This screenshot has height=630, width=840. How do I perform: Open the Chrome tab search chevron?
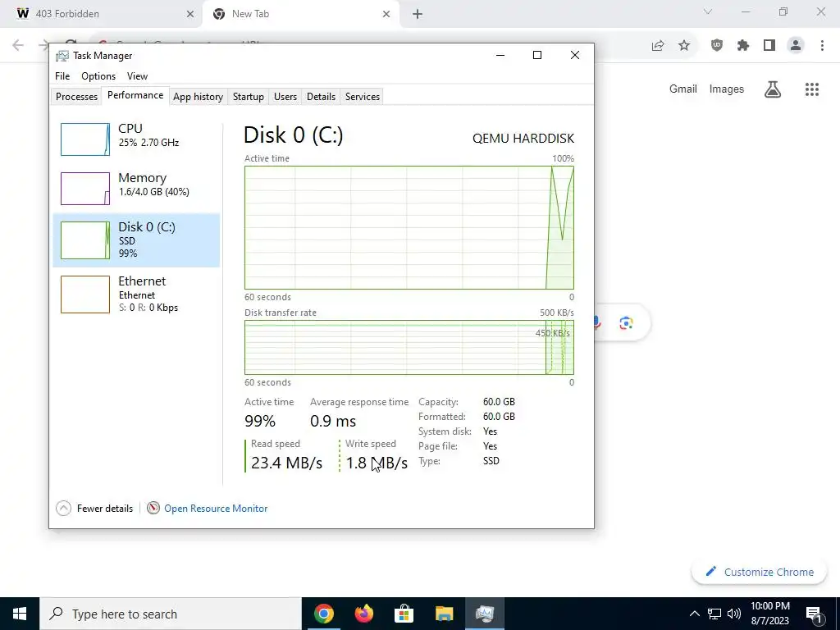(708, 11)
